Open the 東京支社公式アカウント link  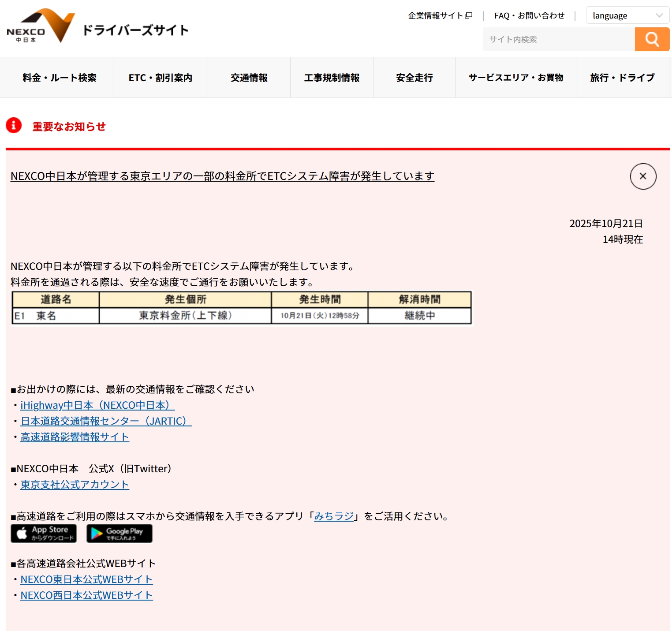75,485
